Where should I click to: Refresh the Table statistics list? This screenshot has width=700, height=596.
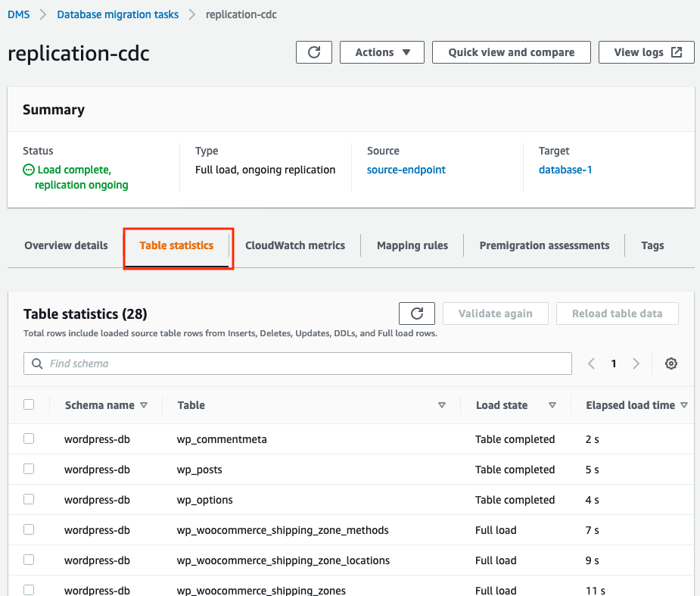tap(416, 314)
